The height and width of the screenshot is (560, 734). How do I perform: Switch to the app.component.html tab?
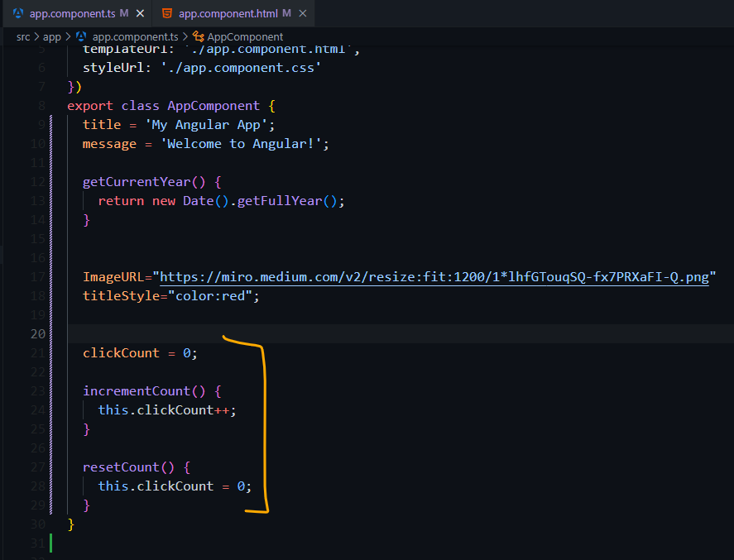coord(233,13)
